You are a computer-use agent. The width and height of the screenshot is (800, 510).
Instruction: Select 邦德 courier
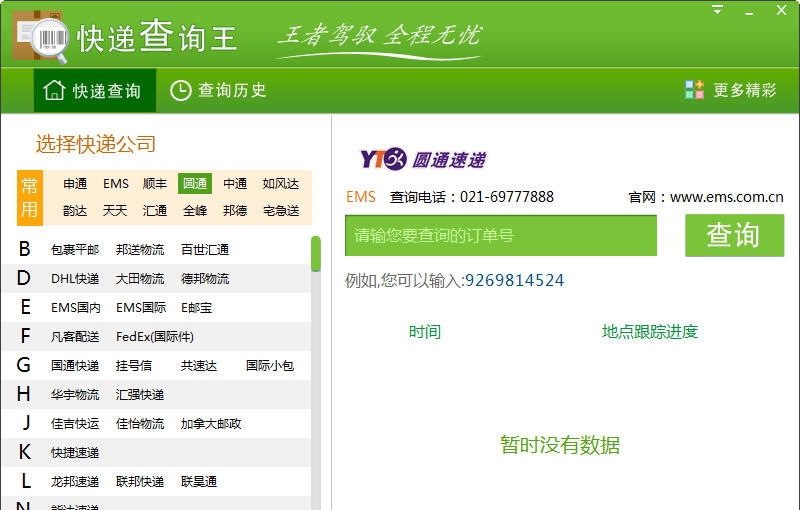[x=235, y=211]
